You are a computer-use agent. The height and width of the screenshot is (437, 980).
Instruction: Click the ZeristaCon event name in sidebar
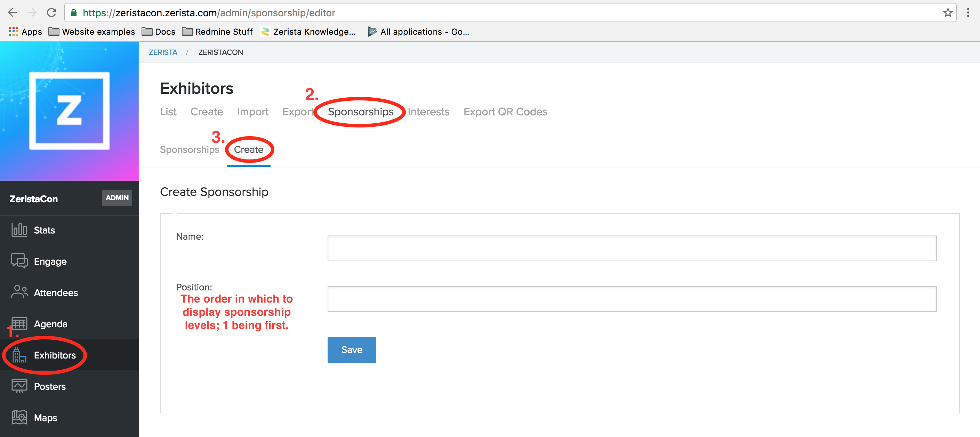point(33,199)
